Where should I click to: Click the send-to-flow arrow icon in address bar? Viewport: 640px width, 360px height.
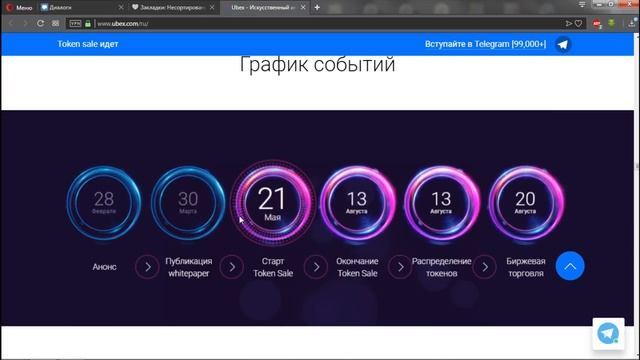click(568, 24)
